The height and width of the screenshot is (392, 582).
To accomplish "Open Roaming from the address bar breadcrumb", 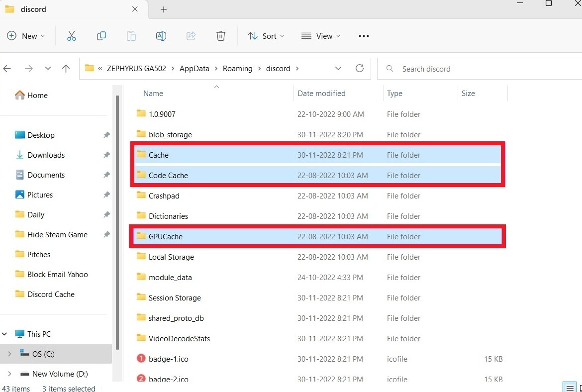I will pos(237,68).
